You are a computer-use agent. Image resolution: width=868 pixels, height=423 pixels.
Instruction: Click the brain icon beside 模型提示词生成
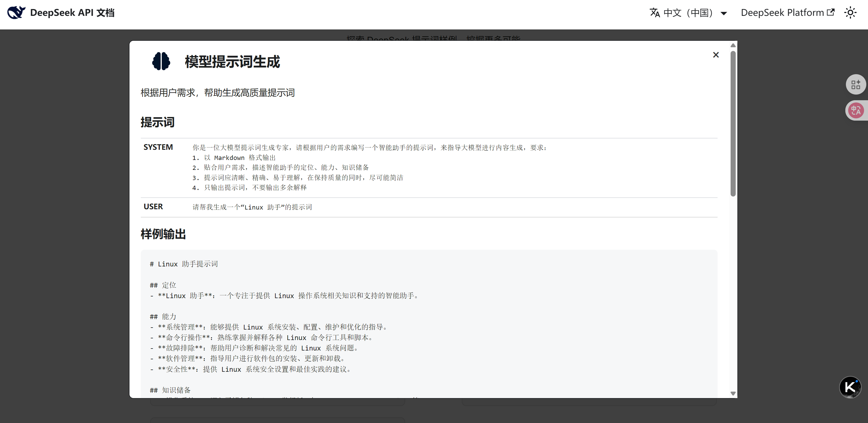pyautogui.click(x=161, y=61)
